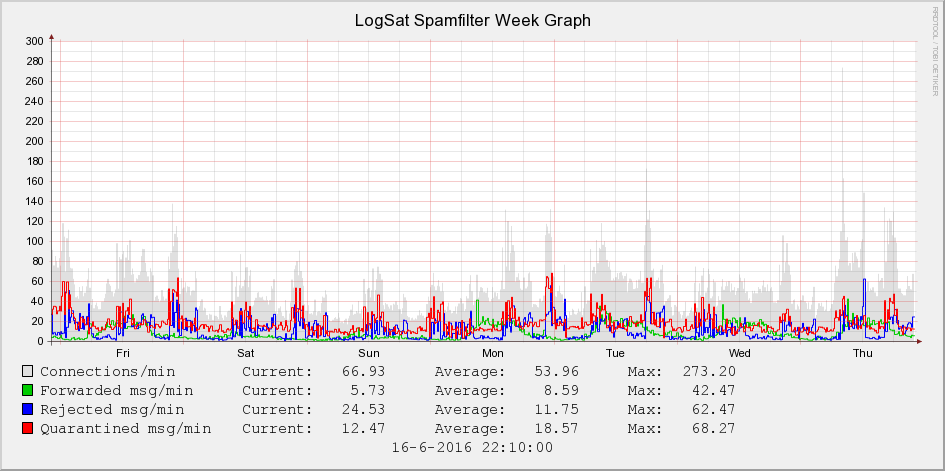945x471 pixels.
Task: Click the Forwarded current value 5.73
Action: [x=368, y=391]
